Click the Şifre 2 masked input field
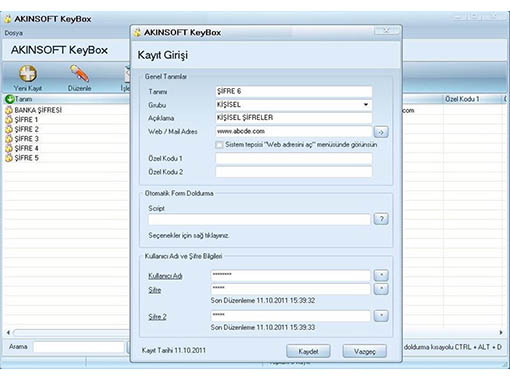Screen dimensions: 510x380 click(290, 316)
